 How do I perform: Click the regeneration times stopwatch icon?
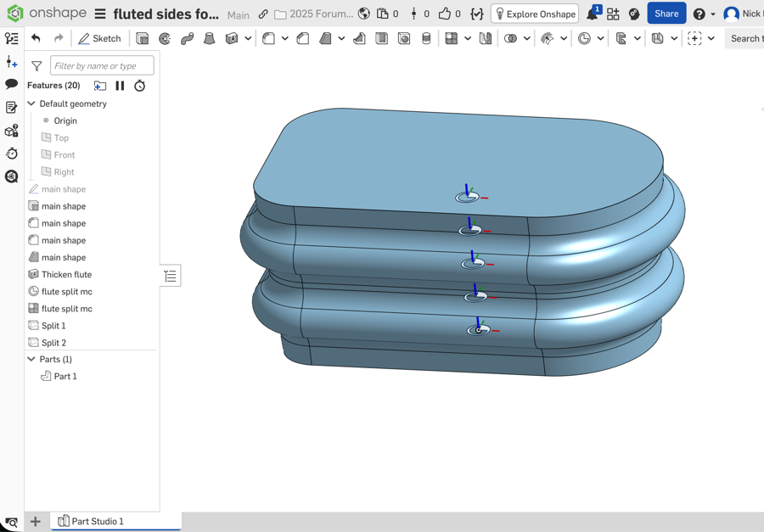(x=140, y=86)
